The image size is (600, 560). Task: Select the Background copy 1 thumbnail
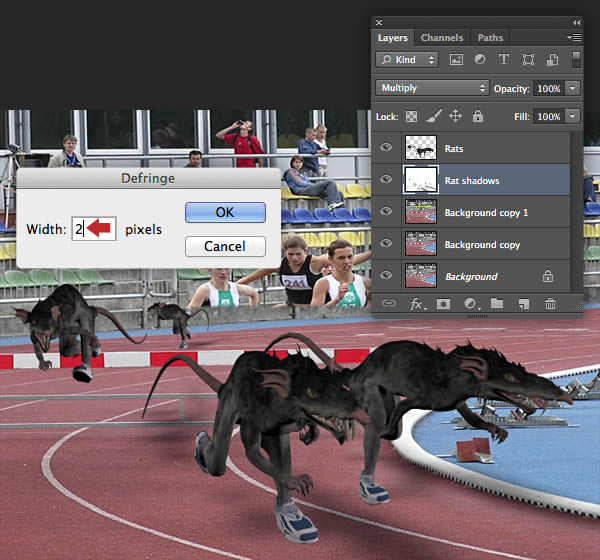point(421,211)
